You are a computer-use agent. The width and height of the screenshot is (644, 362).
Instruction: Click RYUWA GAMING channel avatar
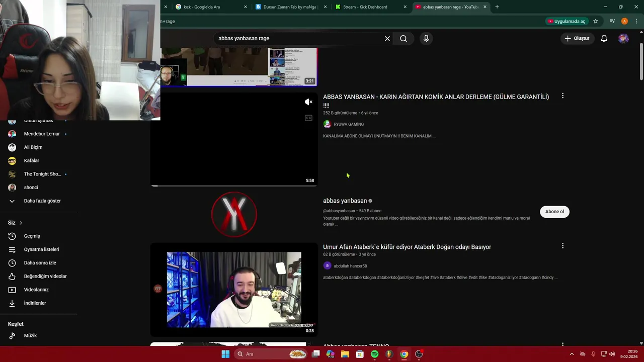327,124
